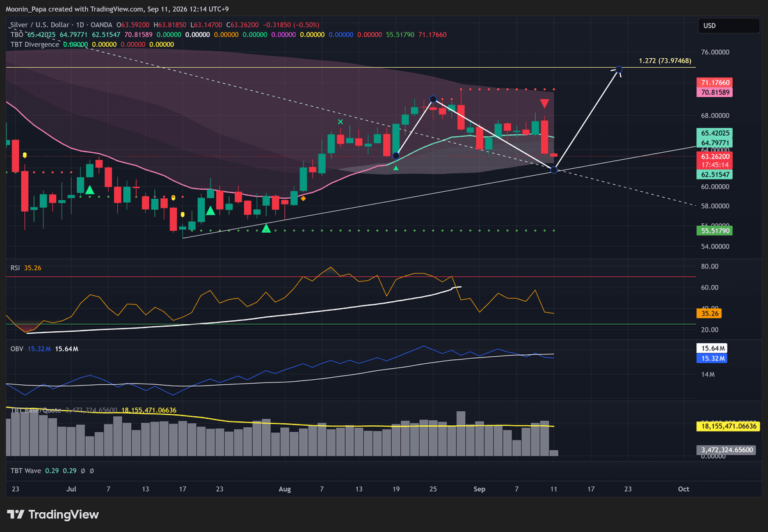Click the Oct label on the time axis
The width and height of the screenshot is (768, 532).
pyautogui.click(x=684, y=489)
